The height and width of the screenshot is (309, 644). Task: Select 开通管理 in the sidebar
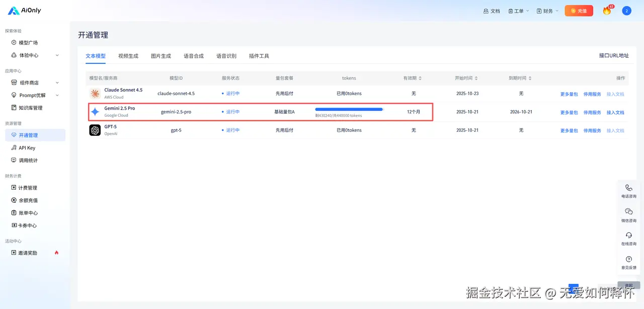pos(35,135)
